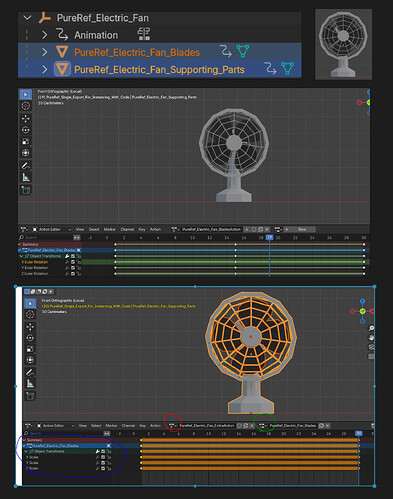
Task: Toggle mute checkbox on Y Scale channel
Action: click(103, 463)
